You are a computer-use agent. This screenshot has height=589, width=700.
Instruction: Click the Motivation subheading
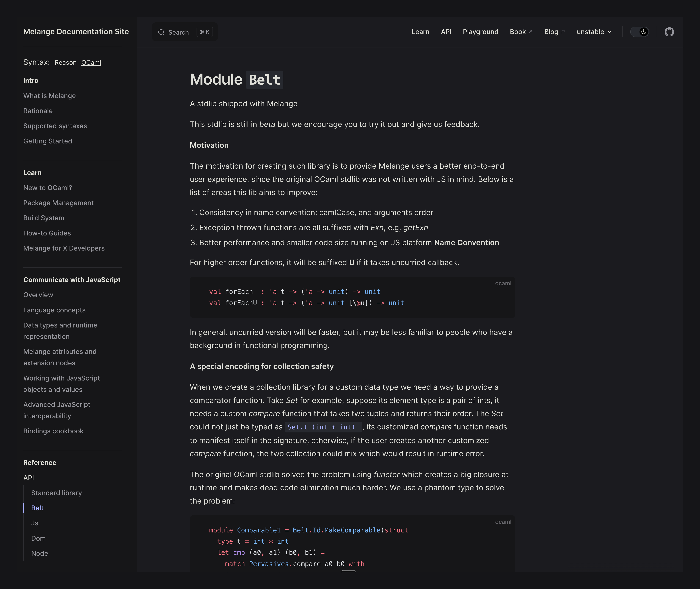[x=209, y=145]
